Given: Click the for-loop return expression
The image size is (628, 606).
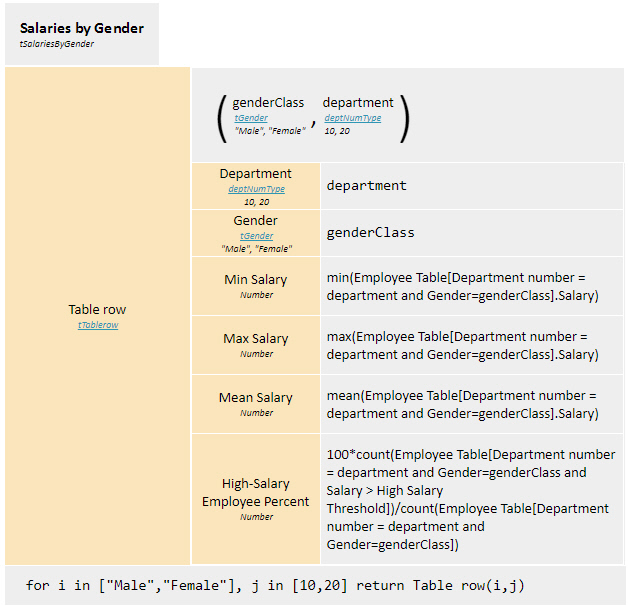Looking at the screenshot, I should point(274,585).
